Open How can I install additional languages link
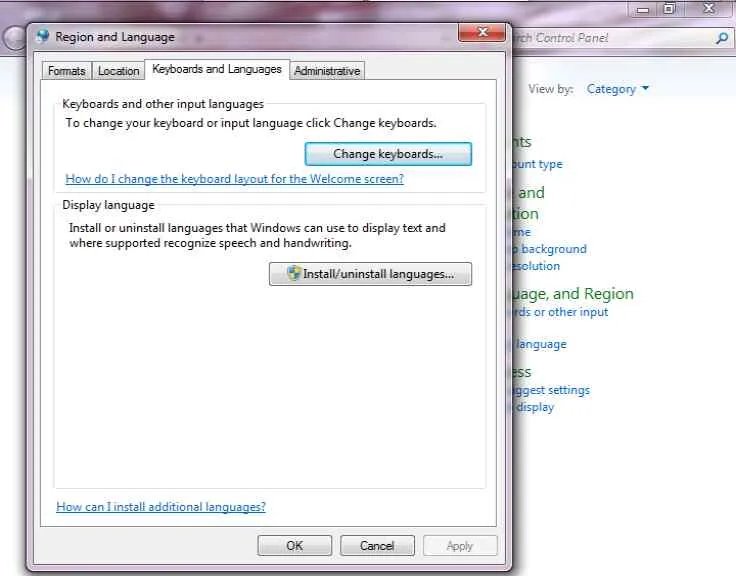 pos(161,507)
